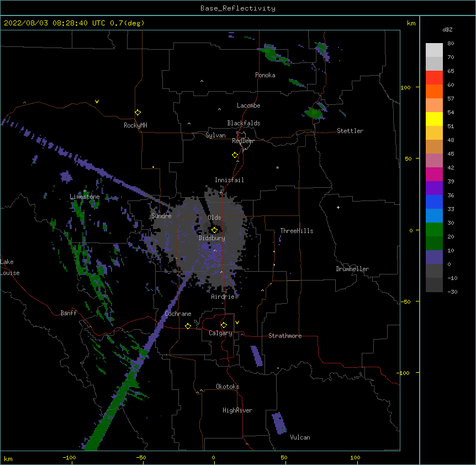Click the Ponoka city label
Screen dimensions: 476x465
point(265,75)
